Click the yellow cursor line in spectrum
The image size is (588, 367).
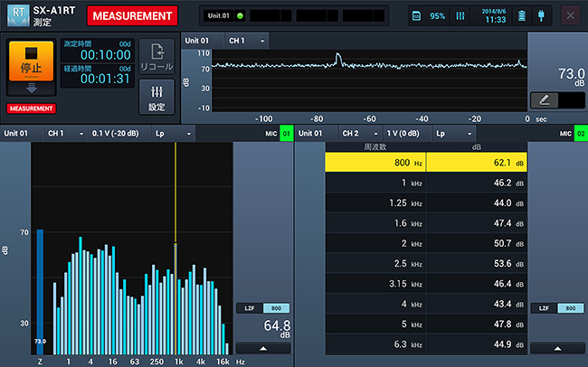click(x=175, y=199)
